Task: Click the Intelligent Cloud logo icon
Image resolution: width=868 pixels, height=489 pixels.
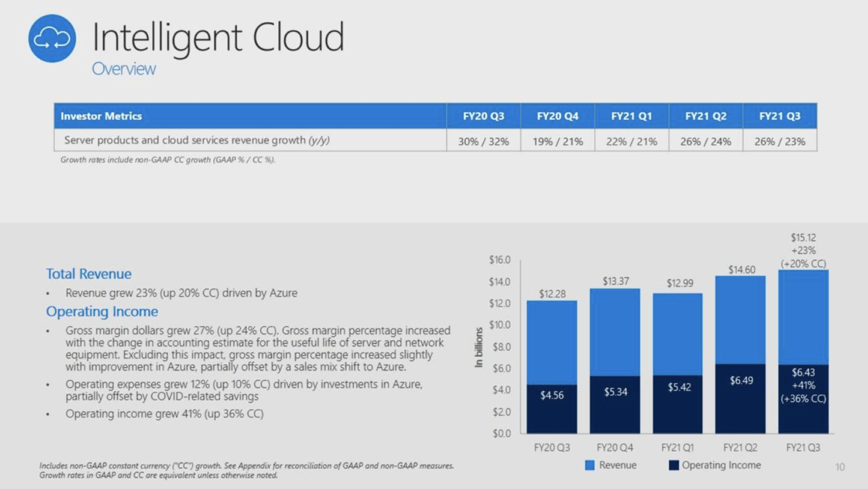Action: point(52,39)
